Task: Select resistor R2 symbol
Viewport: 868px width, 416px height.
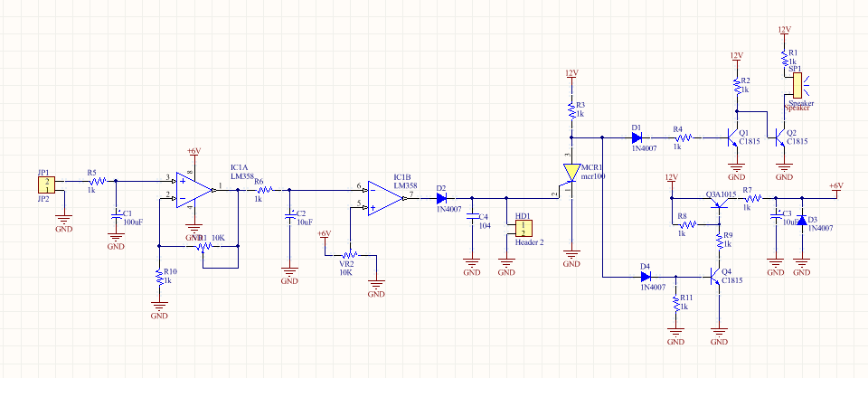Action: pos(736,85)
